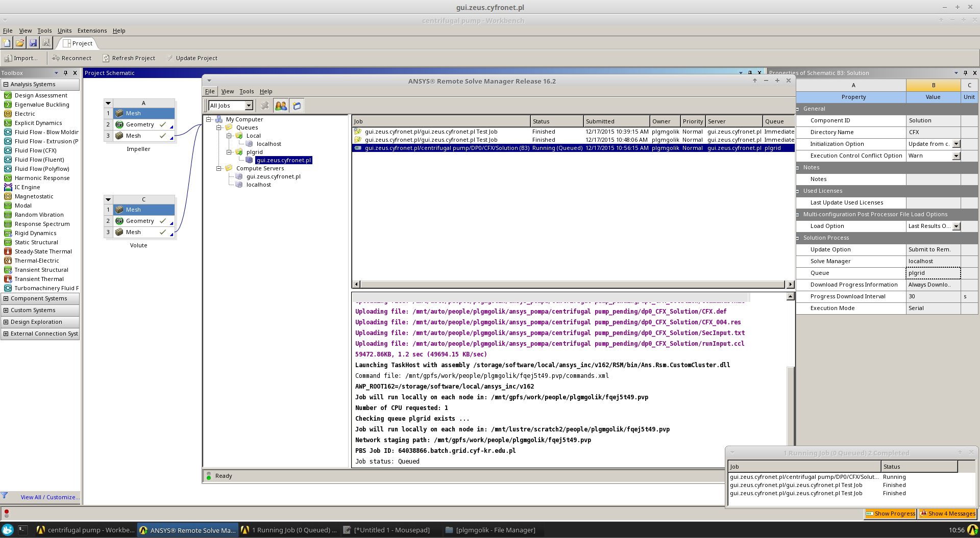980x538 pixels.
Task: Click the Steady-State Thermal system icon
Action: point(8,251)
